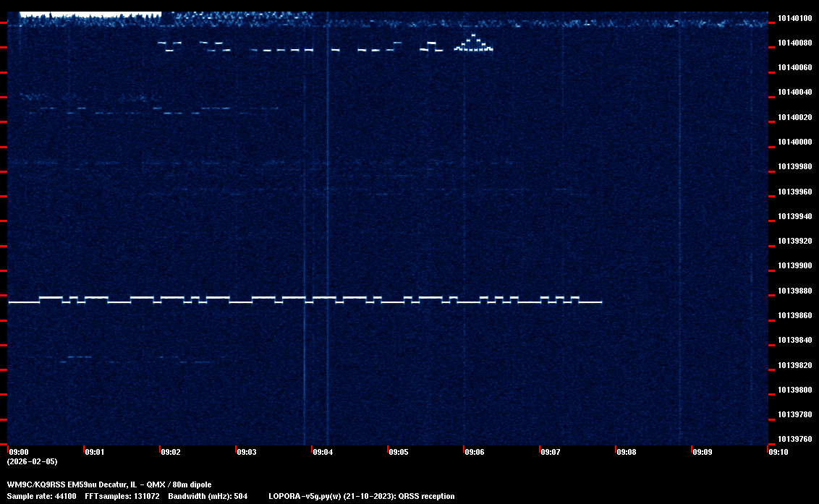Select the 09:00 time marker
819x504 pixels.
[x=18, y=452]
